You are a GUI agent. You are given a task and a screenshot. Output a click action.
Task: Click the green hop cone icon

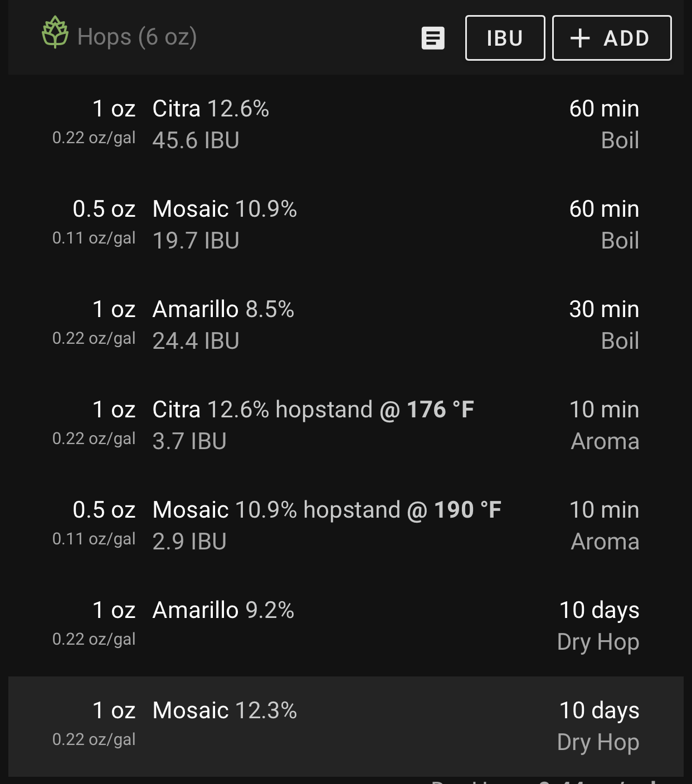(x=55, y=32)
